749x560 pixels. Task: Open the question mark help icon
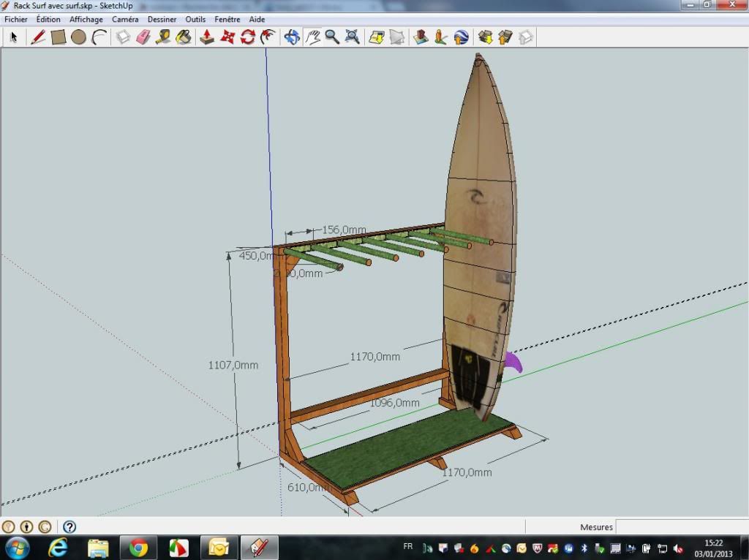coord(69,526)
